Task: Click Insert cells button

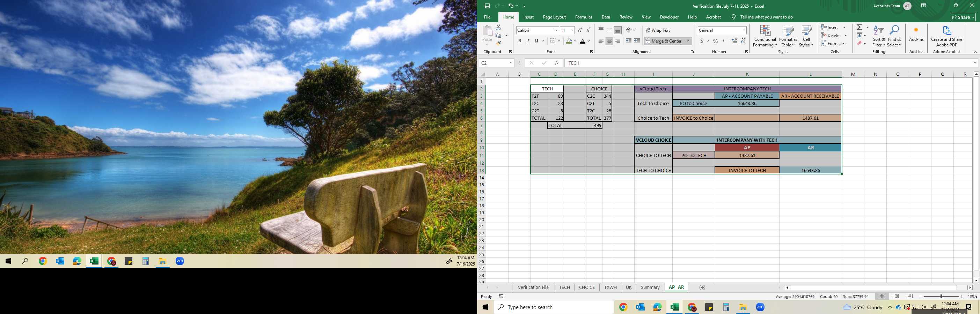Action: point(830,27)
